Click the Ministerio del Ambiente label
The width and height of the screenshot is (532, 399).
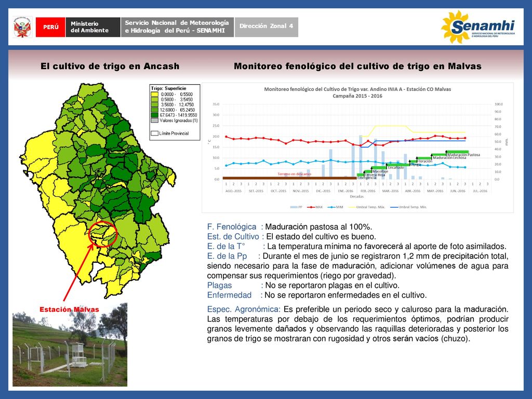[x=92, y=27]
